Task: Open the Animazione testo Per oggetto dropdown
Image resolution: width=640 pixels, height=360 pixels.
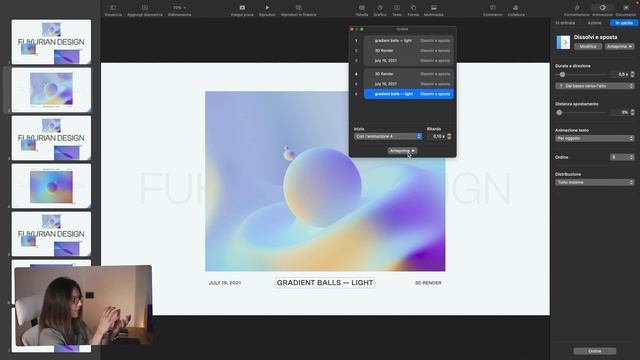Action: [595, 138]
